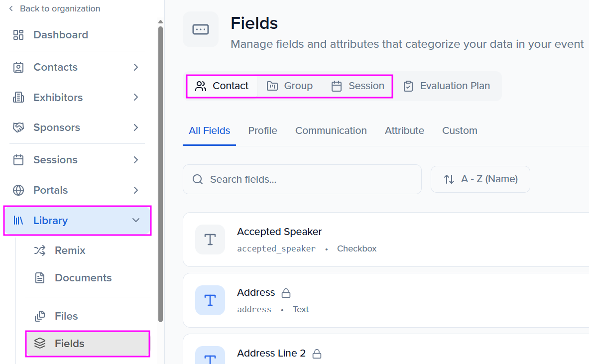The image size is (589, 364).
Task: Expand the Sessions sidebar section
Action: (x=136, y=160)
